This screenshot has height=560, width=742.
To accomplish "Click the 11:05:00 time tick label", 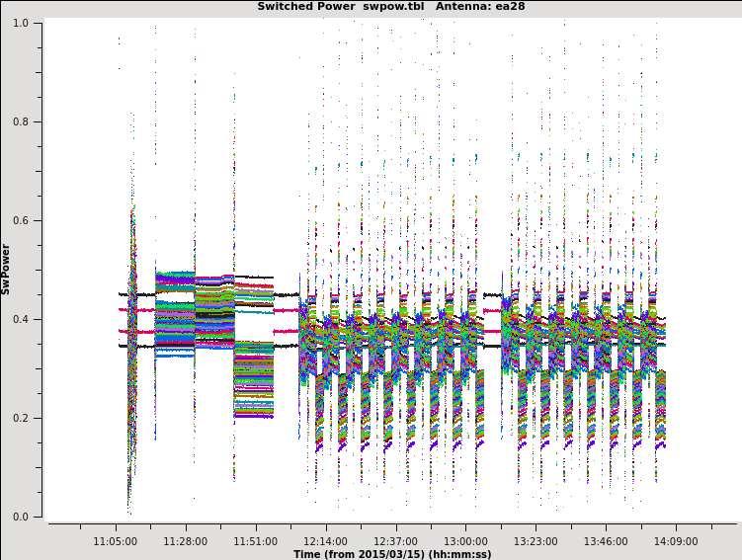I will click(x=116, y=541).
